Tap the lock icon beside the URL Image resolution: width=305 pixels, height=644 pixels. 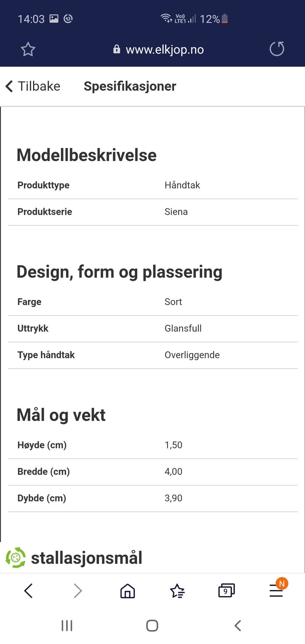click(117, 49)
